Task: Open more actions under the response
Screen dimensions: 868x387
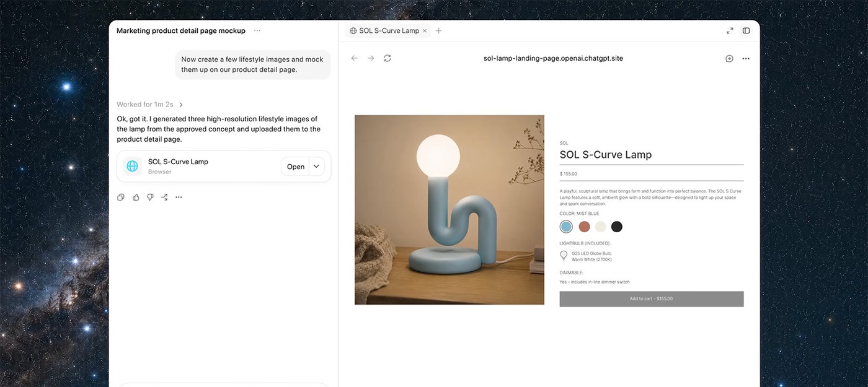Action: coord(179,198)
